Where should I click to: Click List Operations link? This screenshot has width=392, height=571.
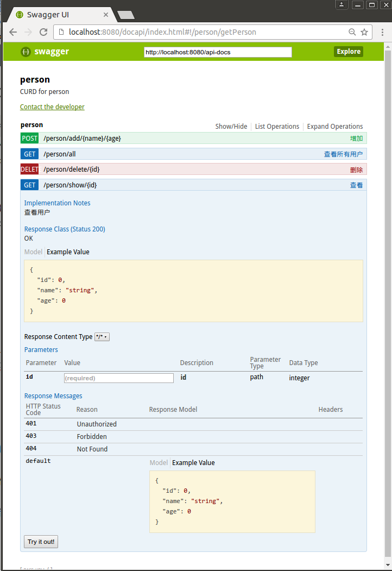pyautogui.click(x=277, y=127)
